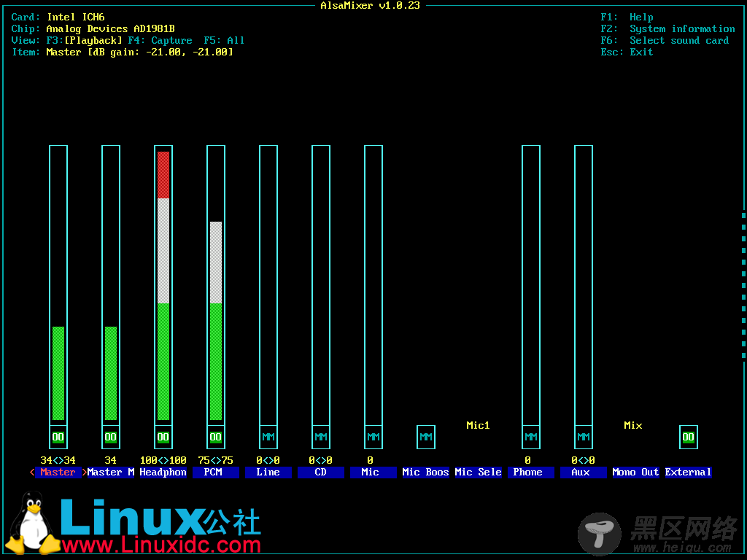The height and width of the screenshot is (560, 747).
Task: Select the Headphone channel label
Action: (163, 472)
